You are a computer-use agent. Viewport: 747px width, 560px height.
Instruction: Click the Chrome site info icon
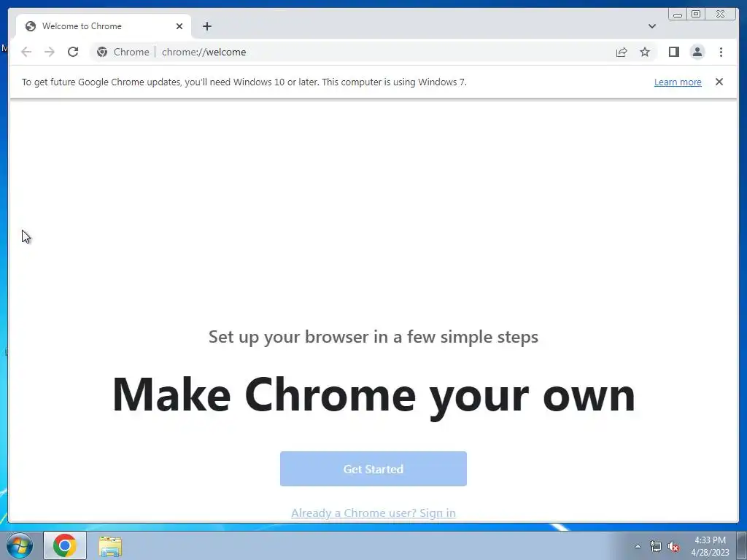pyautogui.click(x=102, y=52)
